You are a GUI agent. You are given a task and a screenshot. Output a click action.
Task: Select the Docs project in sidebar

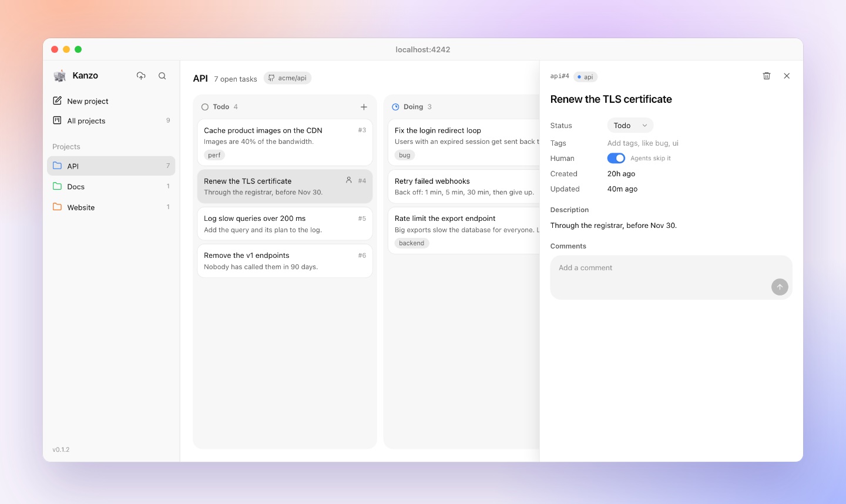[x=111, y=186]
